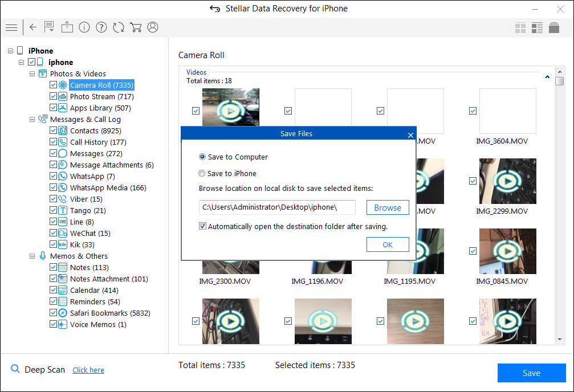
Task: Collapse the Photos & Videos group
Action: (32, 74)
